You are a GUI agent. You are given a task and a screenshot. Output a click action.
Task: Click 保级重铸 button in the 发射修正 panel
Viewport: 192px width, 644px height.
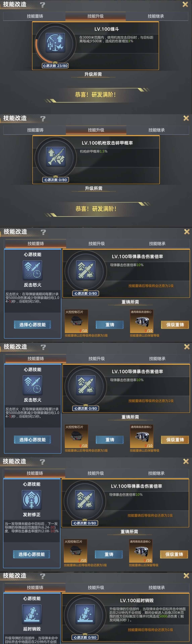174,554
